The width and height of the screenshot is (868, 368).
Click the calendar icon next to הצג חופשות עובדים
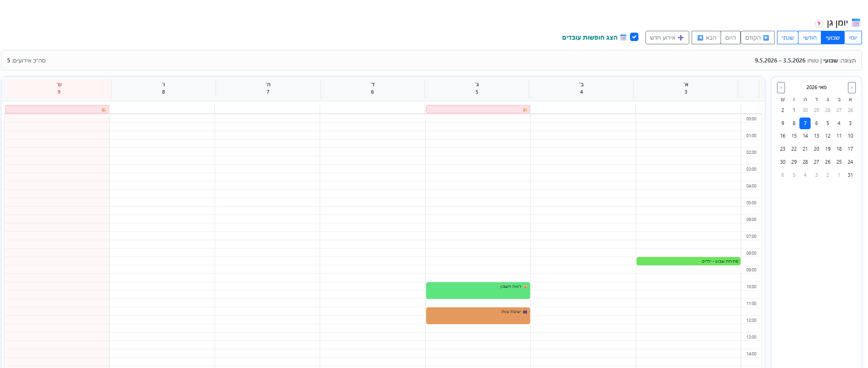click(623, 37)
